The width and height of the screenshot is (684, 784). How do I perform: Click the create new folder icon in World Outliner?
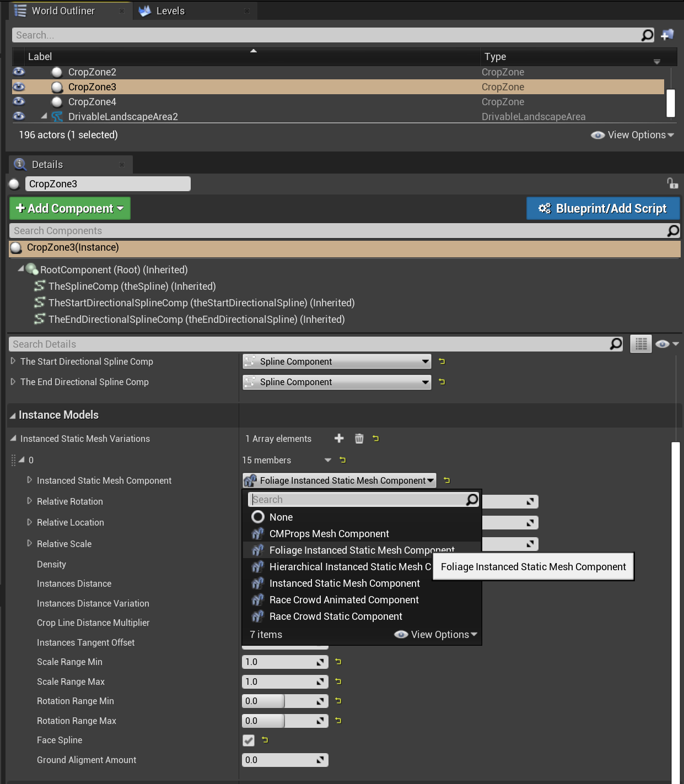[x=667, y=34]
